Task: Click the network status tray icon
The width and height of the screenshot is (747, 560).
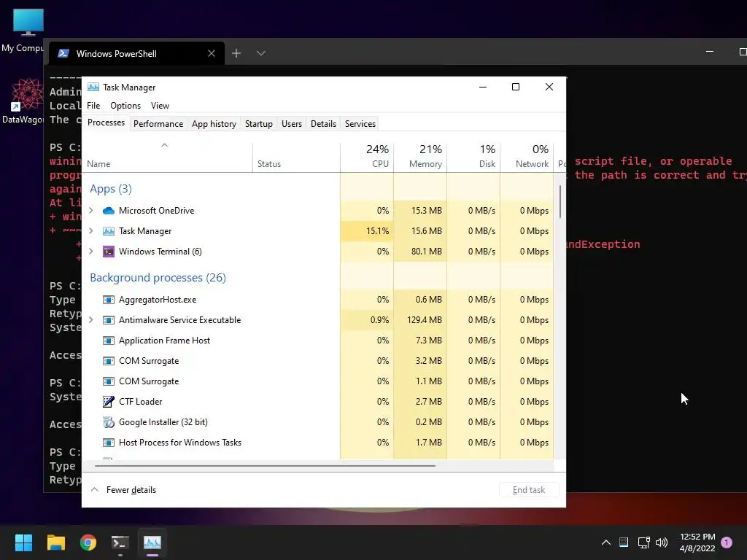Action: click(643, 542)
